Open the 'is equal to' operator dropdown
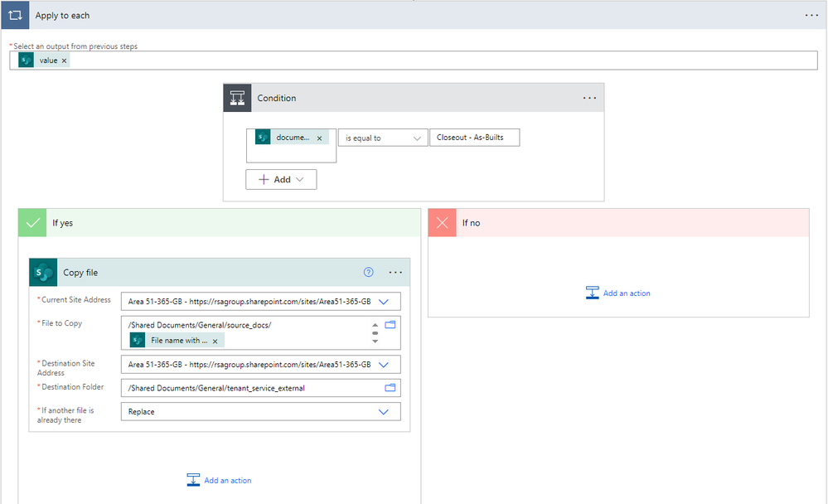Image resolution: width=828 pixels, height=504 pixels. click(x=383, y=138)
